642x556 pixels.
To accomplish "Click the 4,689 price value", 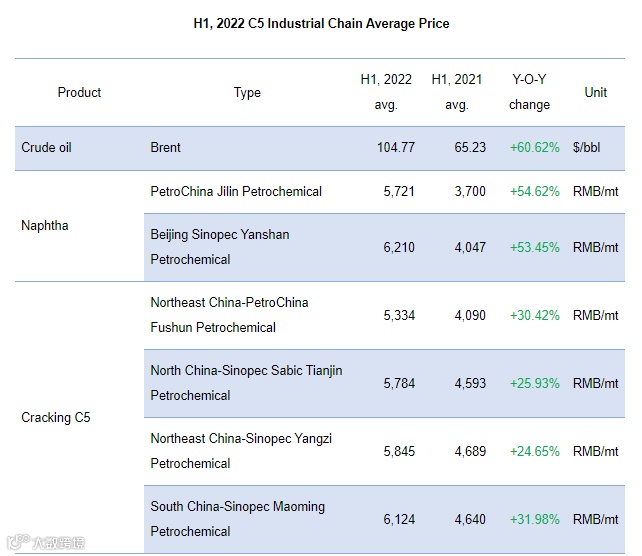I will [470, 451].
